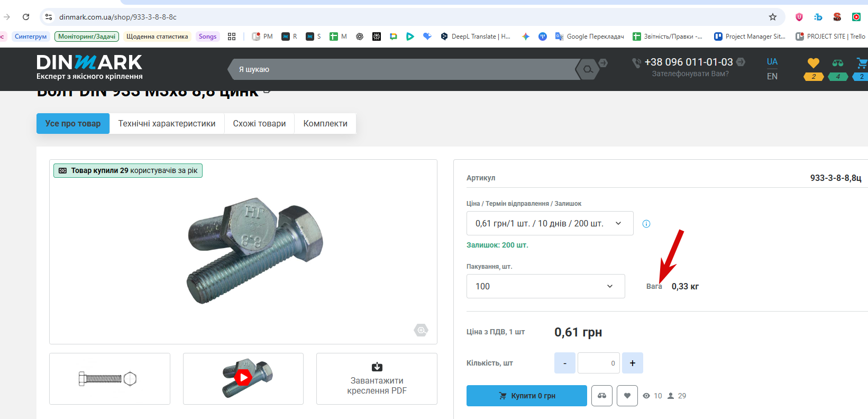868x419 pixels.
Task: Open the ChatGPT bookmark icon
Action: tap(360, 37)
